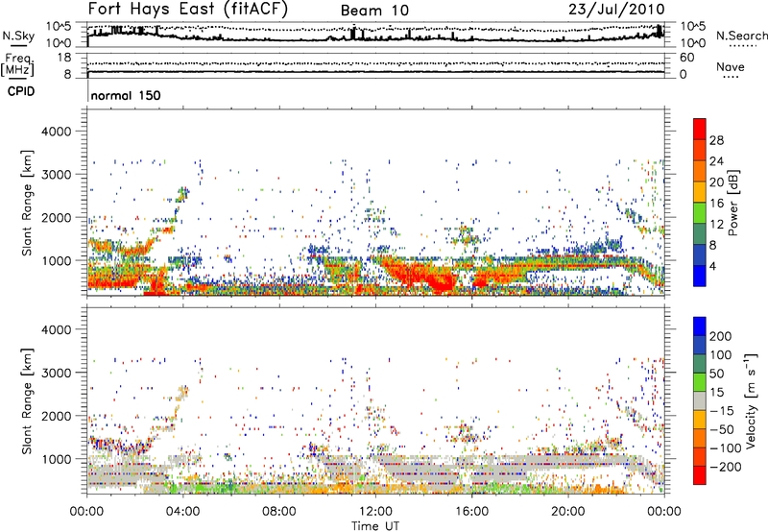
Task: Click the orange 20–24 dB power colorbar segment
Action: click(700, 171)
